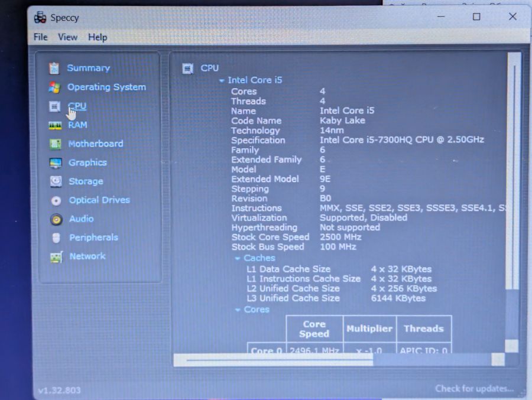This screenshot has width=532, height=400.
Task: Collapse the Cores tree node
Action: point(238,310)
